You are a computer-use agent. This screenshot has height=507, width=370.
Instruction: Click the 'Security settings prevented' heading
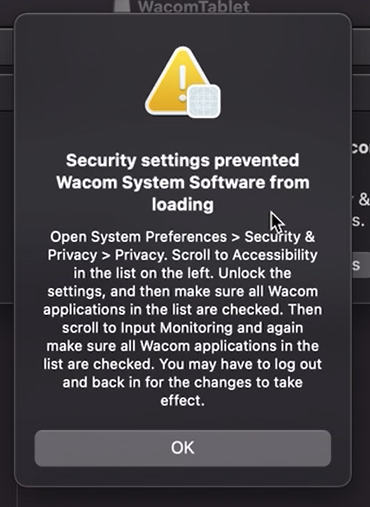click(x=182, y=160)
